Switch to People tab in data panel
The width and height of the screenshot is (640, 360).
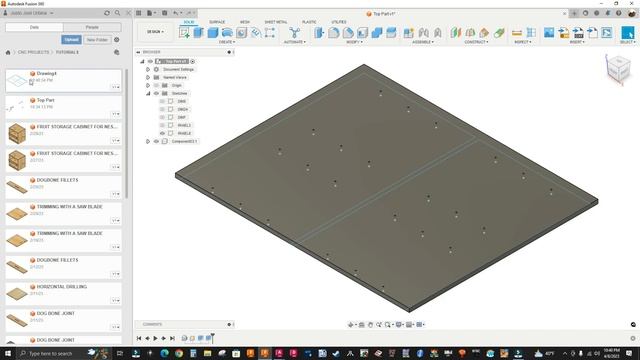(92, 27)
